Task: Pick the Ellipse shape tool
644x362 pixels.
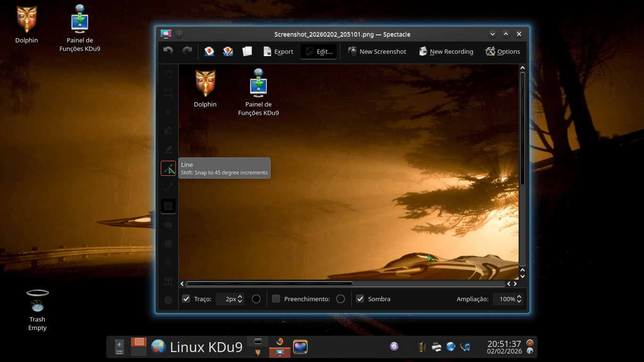Action: pos(168,225)
